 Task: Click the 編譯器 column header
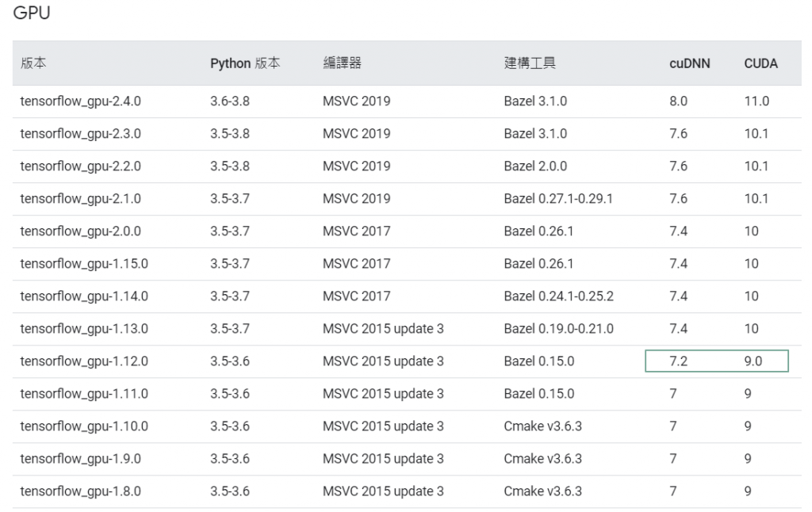pyautogui.click(x=343, y=63)
